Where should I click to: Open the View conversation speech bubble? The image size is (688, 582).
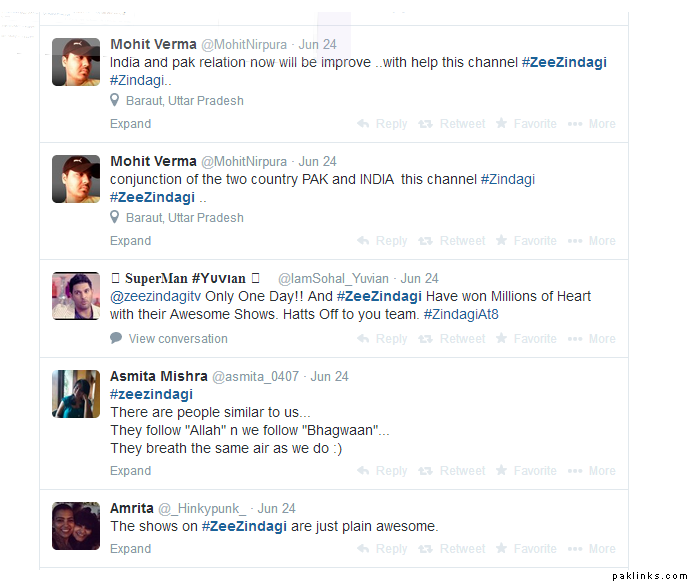[116, 338]
